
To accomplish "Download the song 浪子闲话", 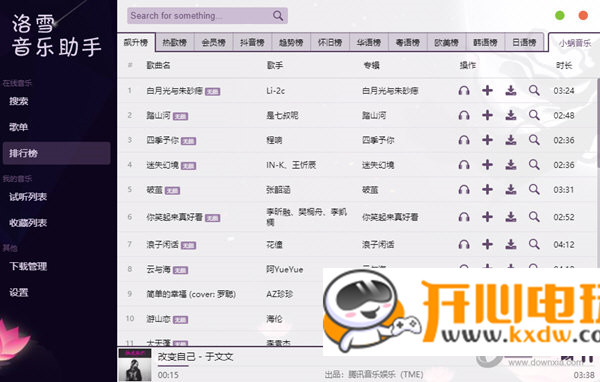I will tap(510, 244).
